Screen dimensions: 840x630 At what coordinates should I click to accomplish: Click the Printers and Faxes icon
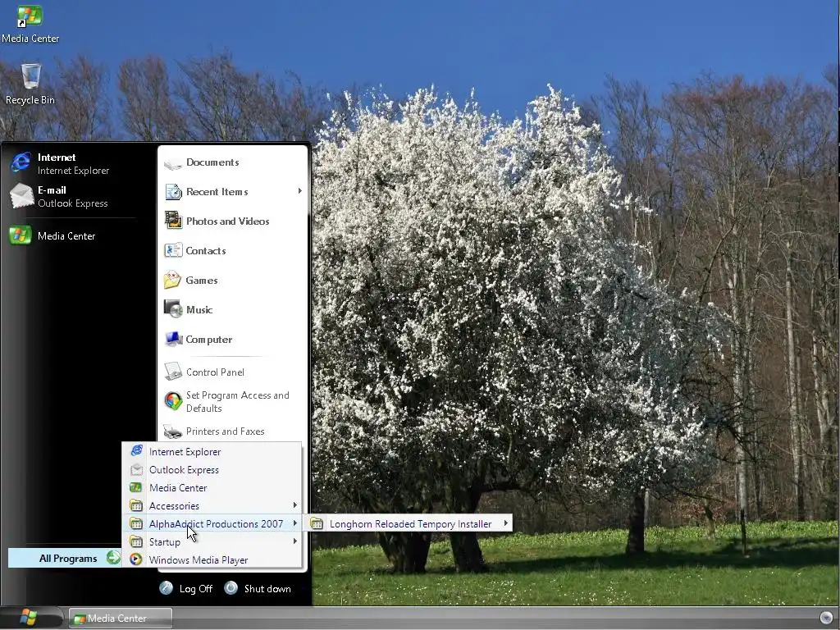[172, 431]
